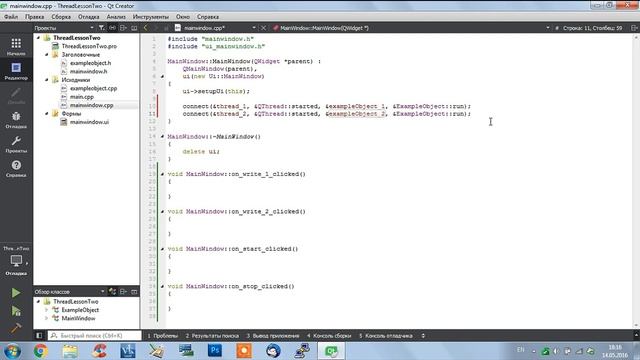Show the 3 Вывод приложения pane
This screenshot has width=640, height=360.
tap(273, 336)
